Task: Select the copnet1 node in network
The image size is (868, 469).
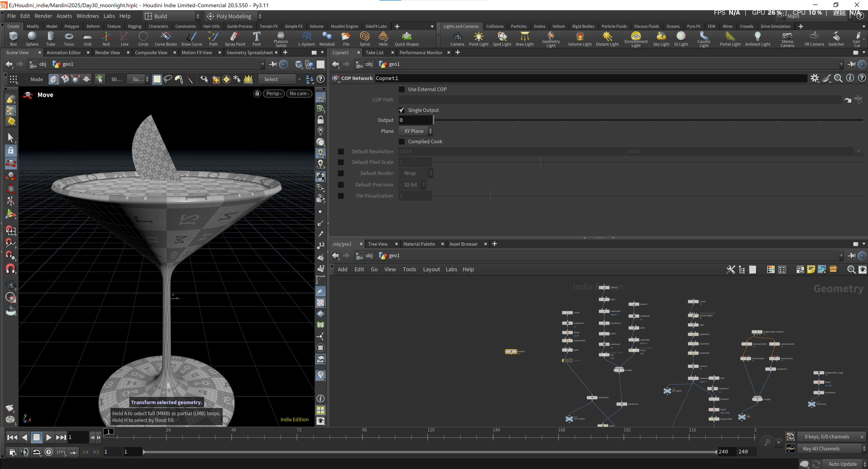Action: pyautogui.click(x=511, y=351)
